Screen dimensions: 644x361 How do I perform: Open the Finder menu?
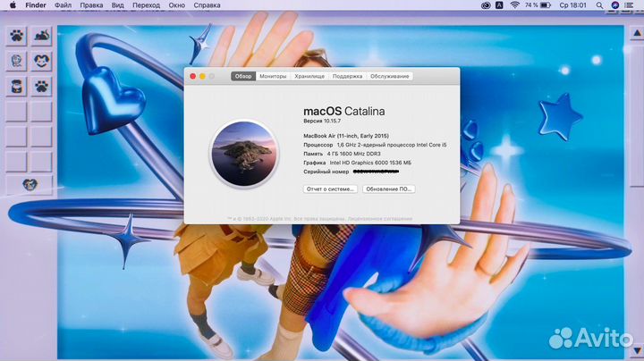(x=36, y=5)
